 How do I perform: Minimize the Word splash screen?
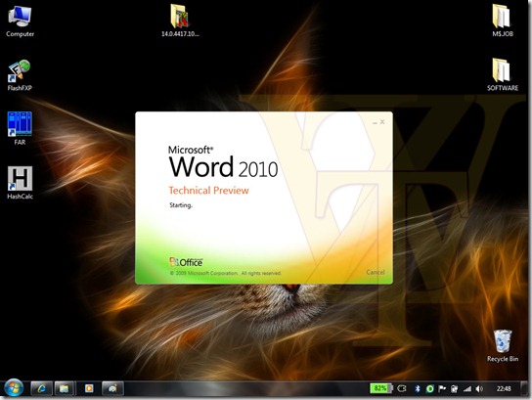coord(375,122)
